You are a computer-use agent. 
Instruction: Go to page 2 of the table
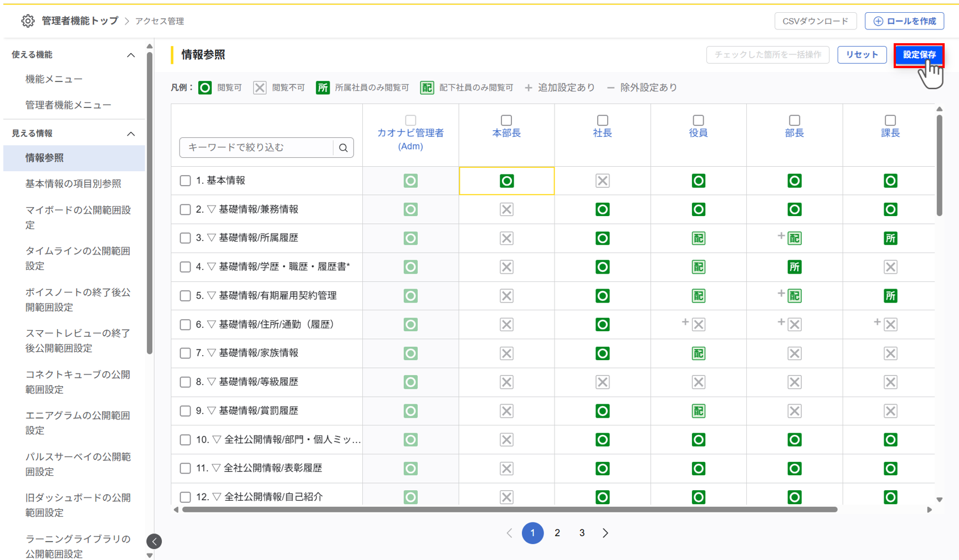click(557, 533)
